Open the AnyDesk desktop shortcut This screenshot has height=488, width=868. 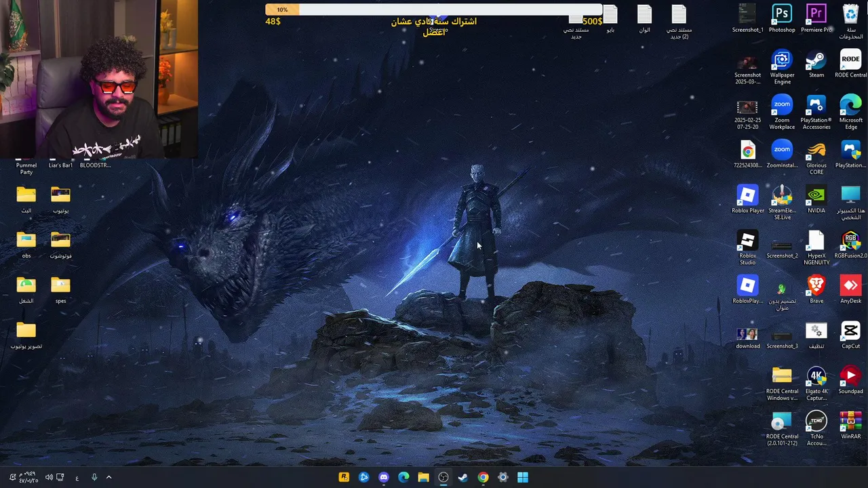click(x=850, y=289)
